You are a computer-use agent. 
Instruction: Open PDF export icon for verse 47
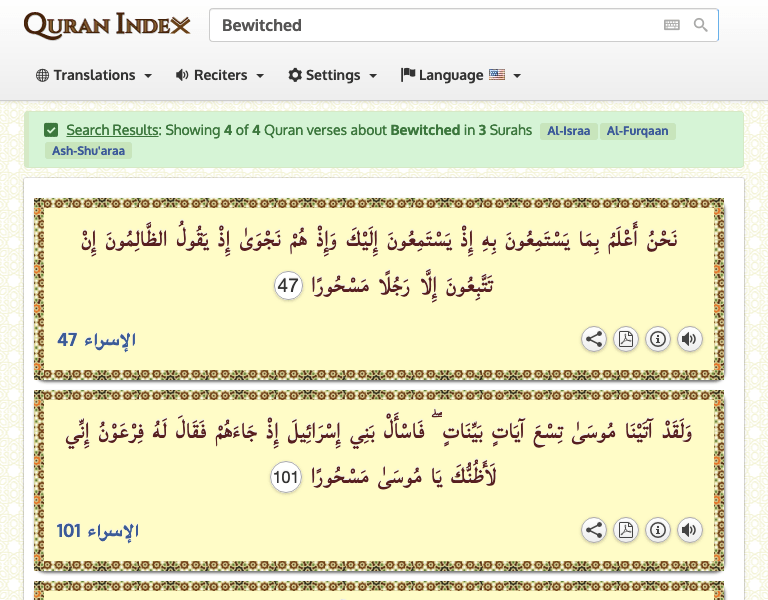(x=626, y=339)
